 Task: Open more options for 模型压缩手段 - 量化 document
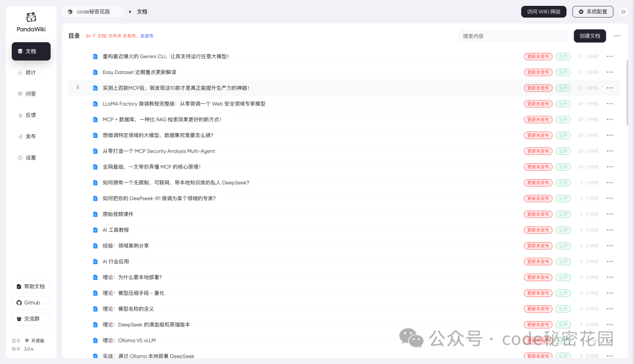click(x=610, y=293)
